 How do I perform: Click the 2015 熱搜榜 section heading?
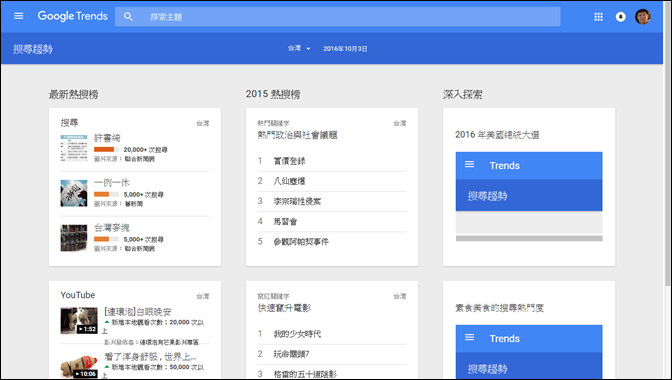click(x=273, y=95)
